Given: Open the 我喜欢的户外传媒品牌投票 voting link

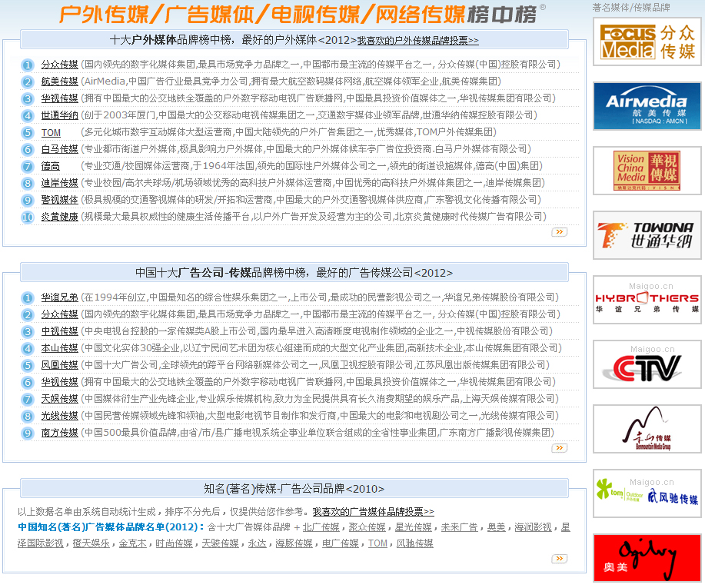Looking at the screenshot, I should pyautogui.click(x=417, y=41).
